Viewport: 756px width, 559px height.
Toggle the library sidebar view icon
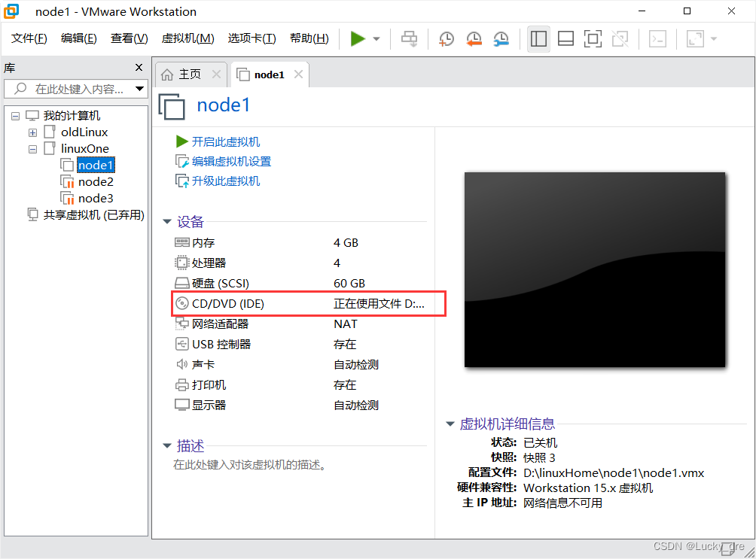tap(538, 38)
